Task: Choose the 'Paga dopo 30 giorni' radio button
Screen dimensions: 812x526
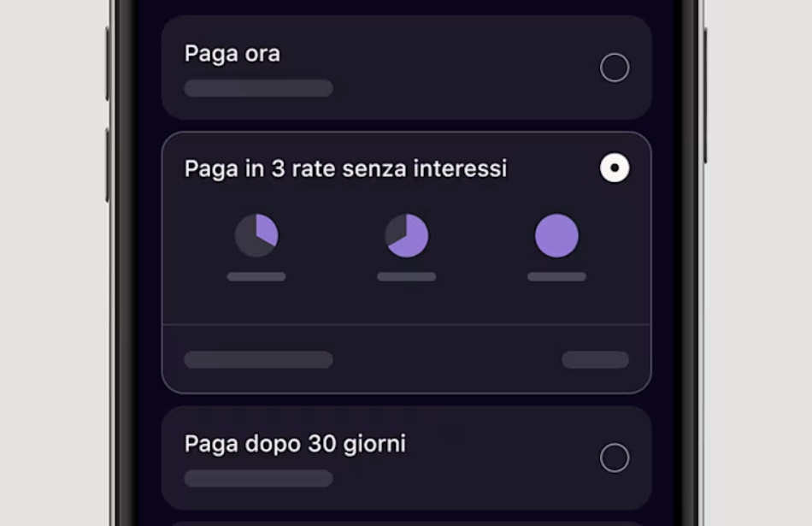Action: coord(615,458)
